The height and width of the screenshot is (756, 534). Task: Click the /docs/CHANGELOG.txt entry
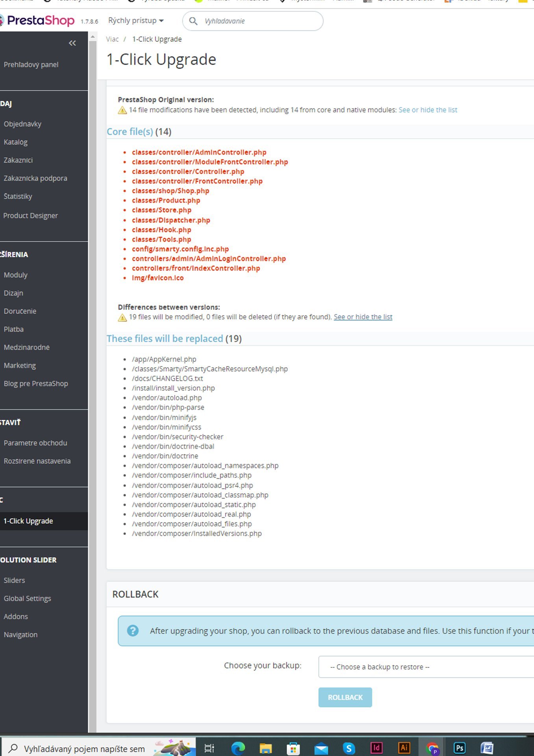167,379
